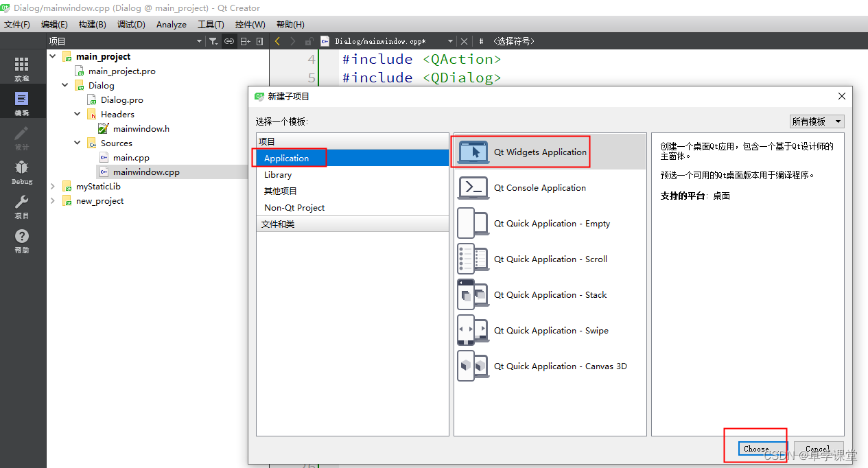Open the 调试(D) menu
The image size is (868, 468).
(131, 24)
